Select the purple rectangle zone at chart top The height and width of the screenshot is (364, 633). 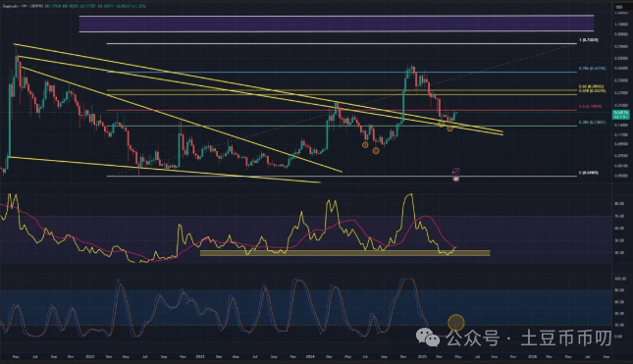click(x=337, y=24)
